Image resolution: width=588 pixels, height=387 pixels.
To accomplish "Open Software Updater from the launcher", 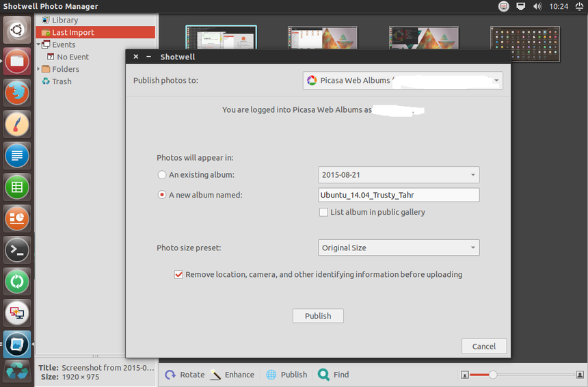I will (x=17, y=281).
